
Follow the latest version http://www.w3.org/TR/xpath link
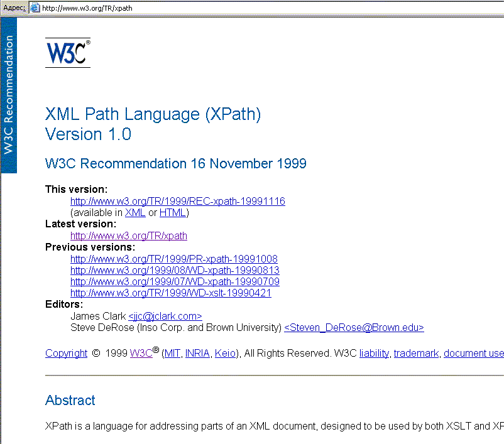[x=129, y=236]
